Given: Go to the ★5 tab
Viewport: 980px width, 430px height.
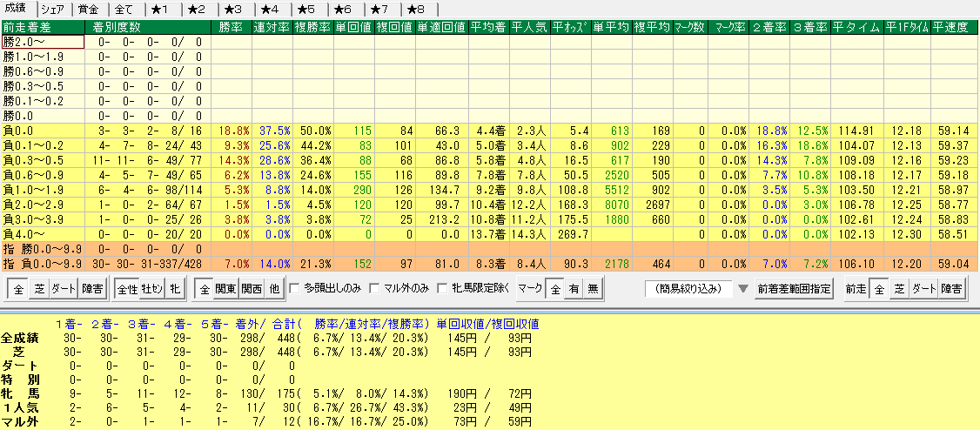Looking at the screenshot, I should [307, 9].
